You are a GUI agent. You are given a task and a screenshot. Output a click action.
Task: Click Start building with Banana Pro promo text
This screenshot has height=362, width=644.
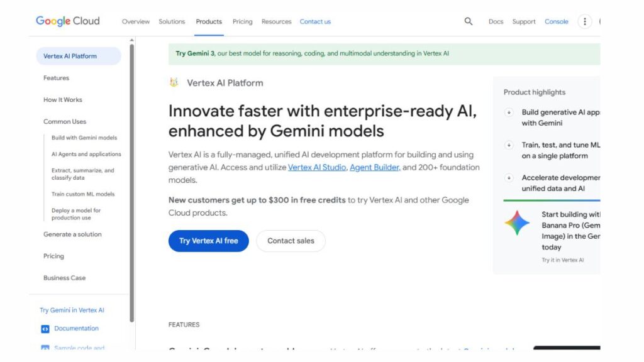[571, 231]
